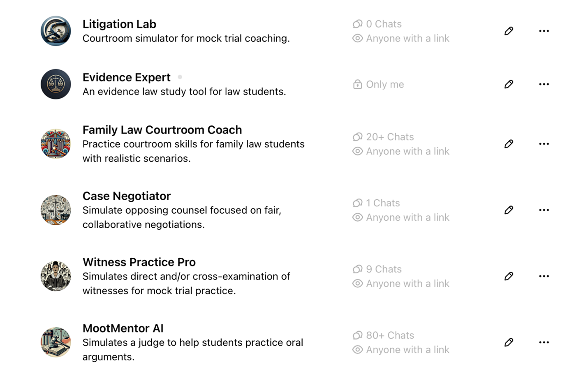Click edit pencil for Case Negotiator
The width and height of the screenshot is (588, 379).
(x=509, y=210)
